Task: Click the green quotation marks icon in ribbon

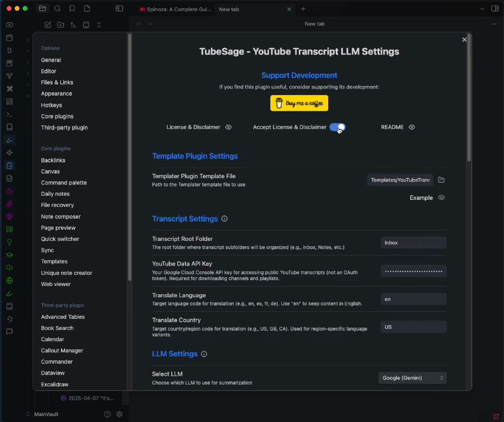Action: [x=9, y=230]
